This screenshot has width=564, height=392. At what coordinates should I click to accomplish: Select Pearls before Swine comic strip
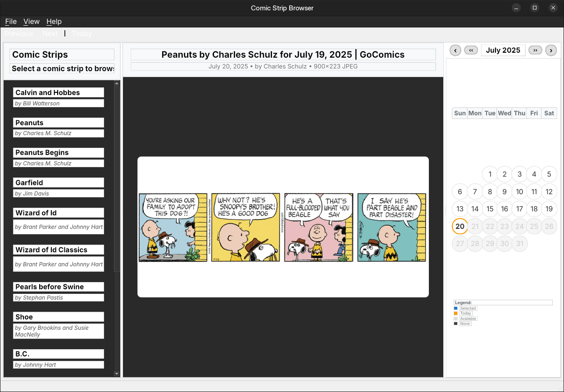[x=59, y=287]
